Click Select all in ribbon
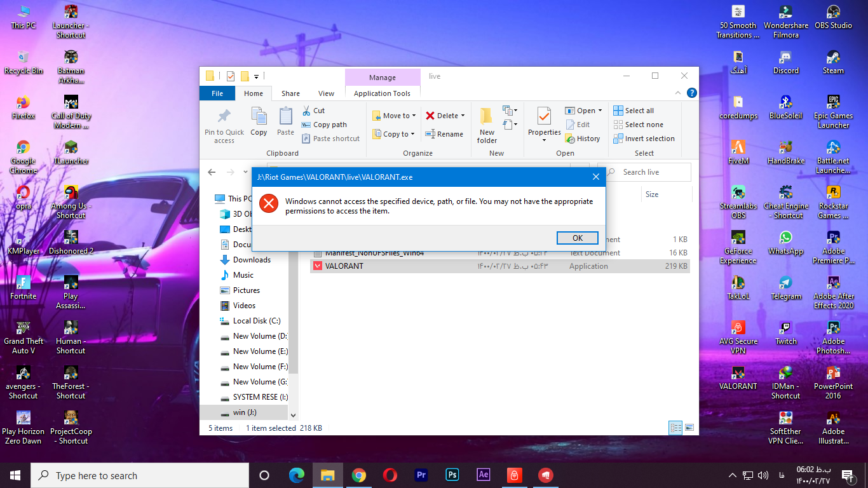The height and width of the screenshot is (488, 868). pos(634,111)
